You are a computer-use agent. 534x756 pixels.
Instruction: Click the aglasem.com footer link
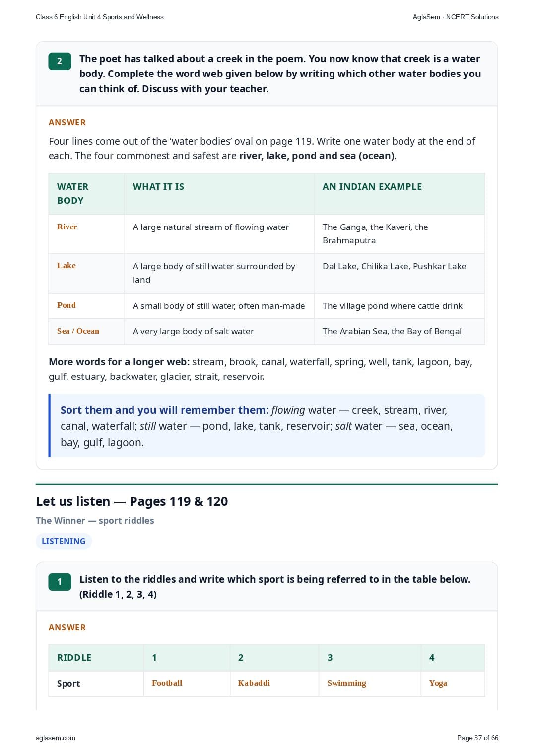(x=56, y=738)
